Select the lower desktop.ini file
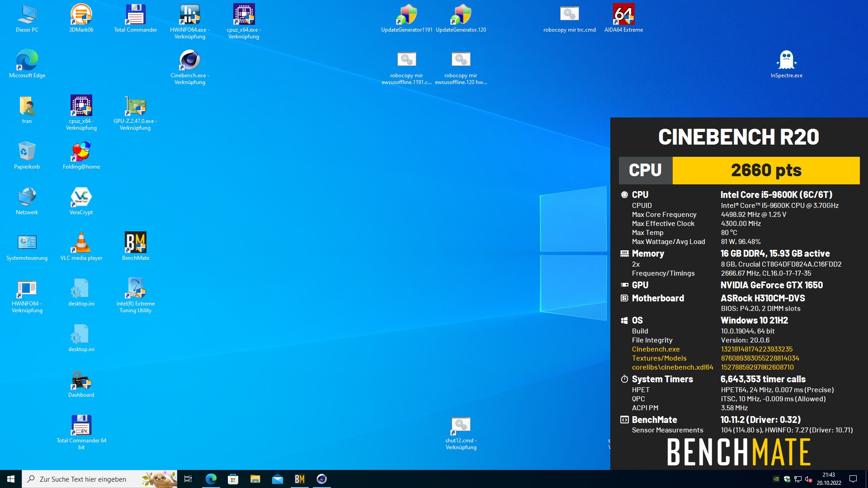This screenshot has width=868, height=488. tap(81, 338)
